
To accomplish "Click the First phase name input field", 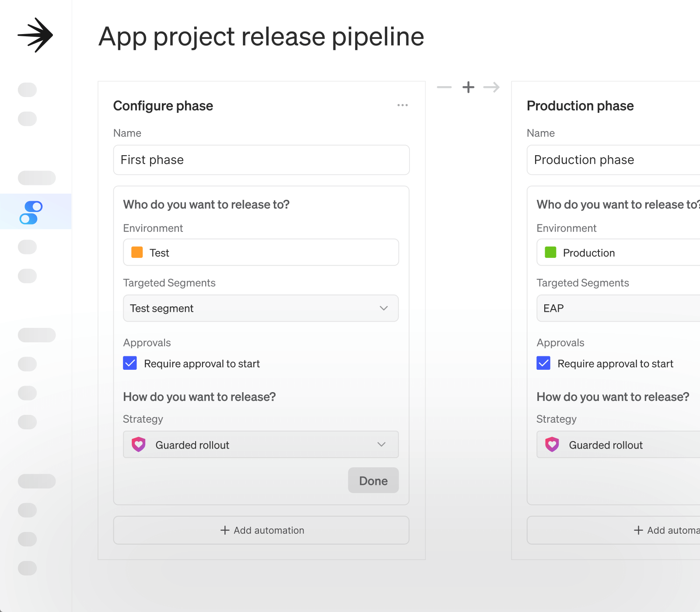I will click(x=261, y=160).
